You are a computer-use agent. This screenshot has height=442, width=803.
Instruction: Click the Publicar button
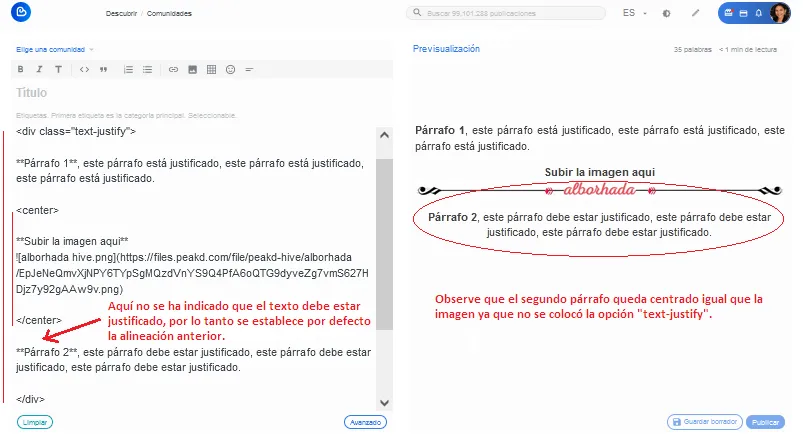click(765, 422)
